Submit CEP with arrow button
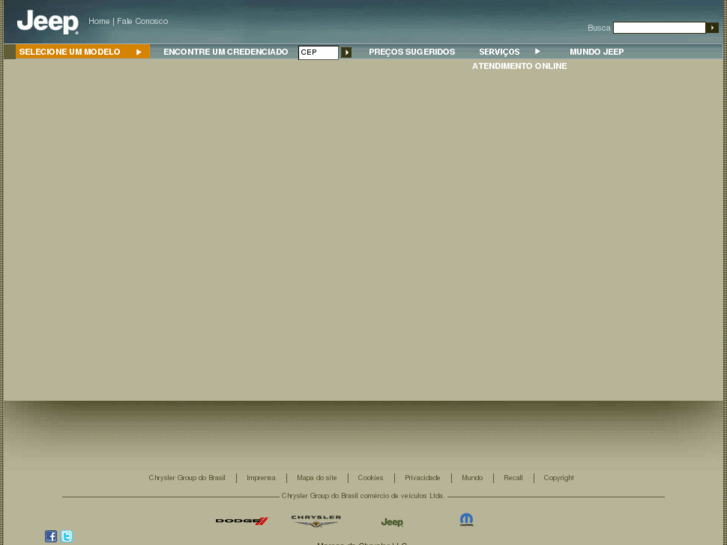The width and height of the screenshot is (727, 545). tap(346, 52)
